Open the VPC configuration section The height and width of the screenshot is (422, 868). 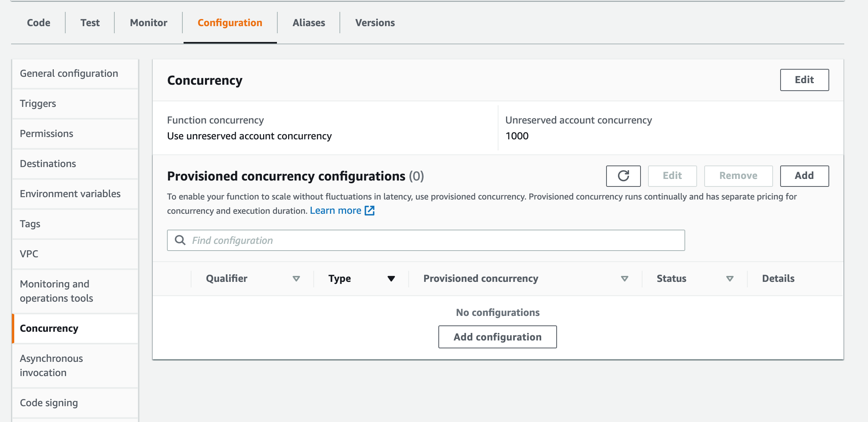29,254
